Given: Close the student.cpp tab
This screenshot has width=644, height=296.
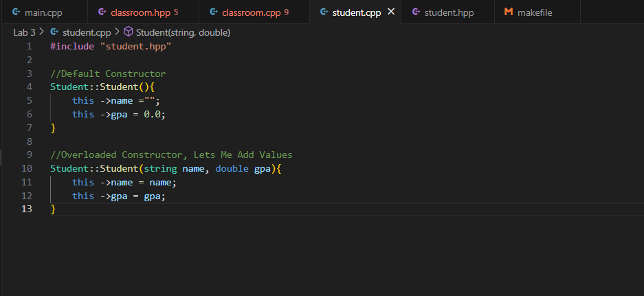Looking at the screenshot, I should [x=391, y=12].
